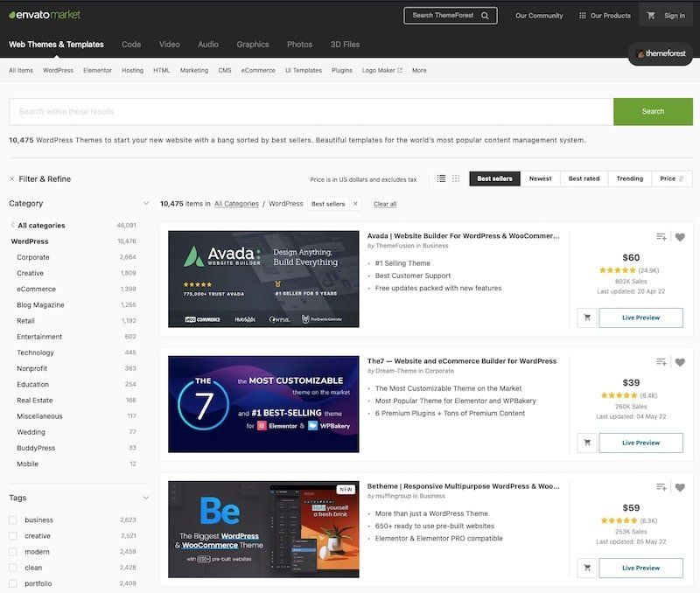Sort results by Newest
700x593 pixels.
[540, 178]
